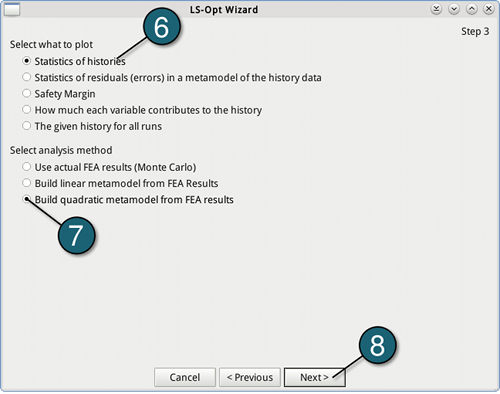Open the window menu icon in title bar
The width and height of the screenshot is (500, 394).
pos(12,9)
